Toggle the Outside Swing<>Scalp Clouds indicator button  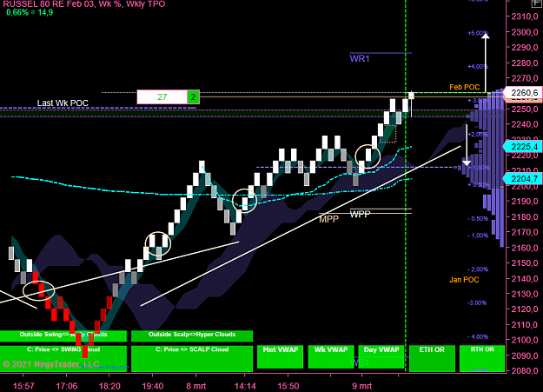pos(63,336)
